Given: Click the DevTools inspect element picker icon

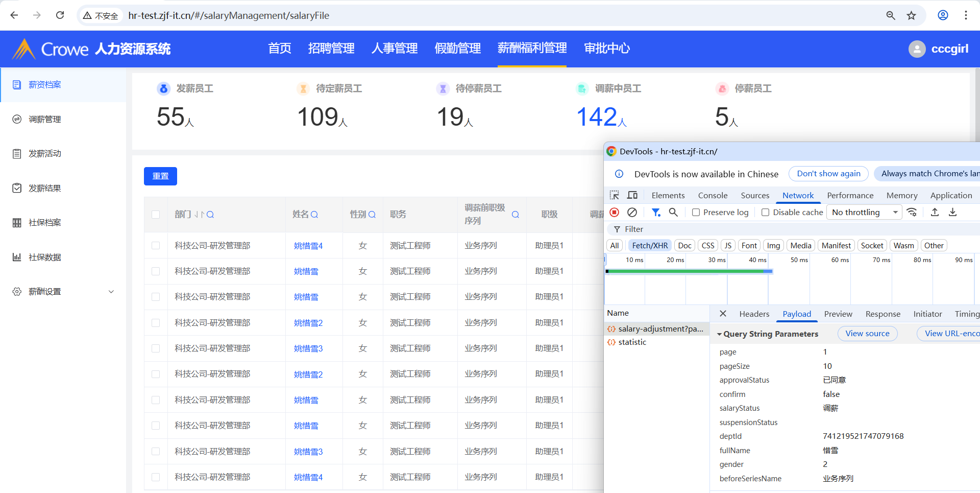Looking at the screenshot, I should click(615, 195).
